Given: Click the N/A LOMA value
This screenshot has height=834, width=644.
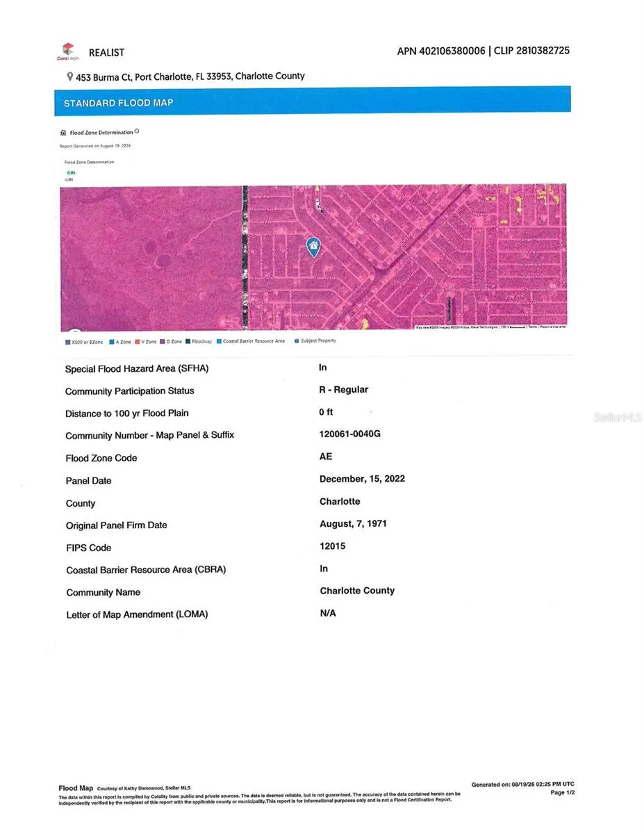Looking at the screenshot, I should coord(328,613).
